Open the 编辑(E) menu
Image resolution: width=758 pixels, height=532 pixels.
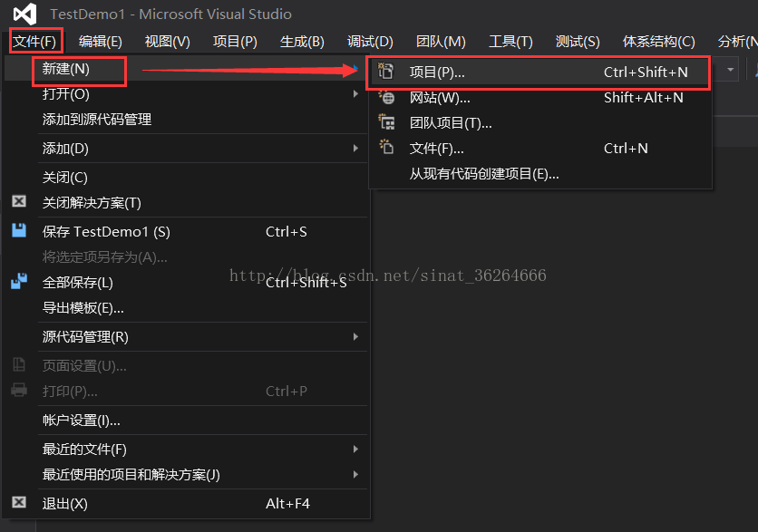[x=101, y=42]
